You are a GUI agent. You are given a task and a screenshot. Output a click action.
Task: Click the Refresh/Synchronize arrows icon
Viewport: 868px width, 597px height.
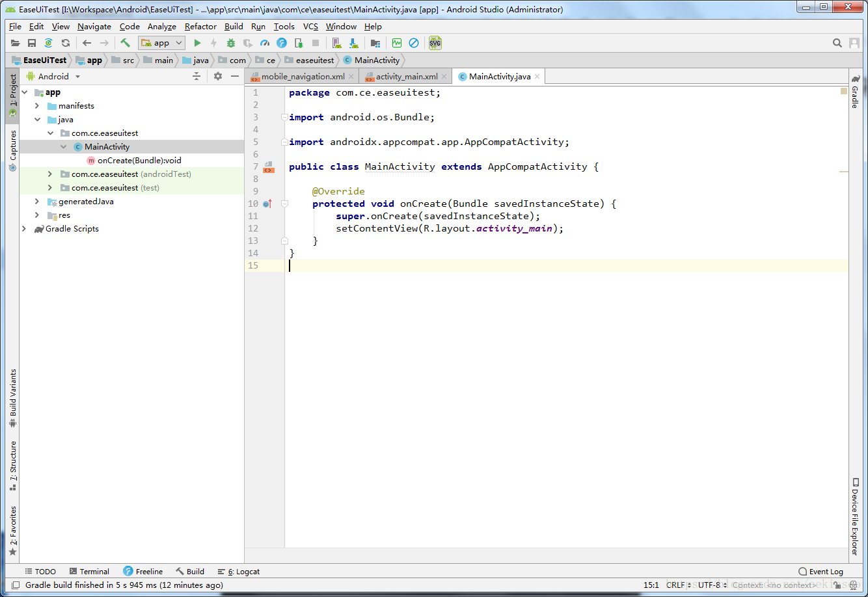point(66,43)
